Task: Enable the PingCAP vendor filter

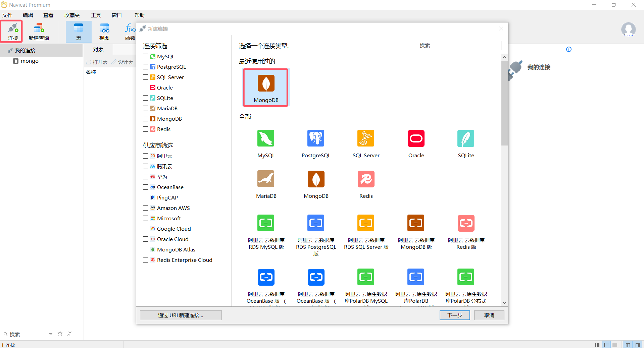Action: [146, 197]
